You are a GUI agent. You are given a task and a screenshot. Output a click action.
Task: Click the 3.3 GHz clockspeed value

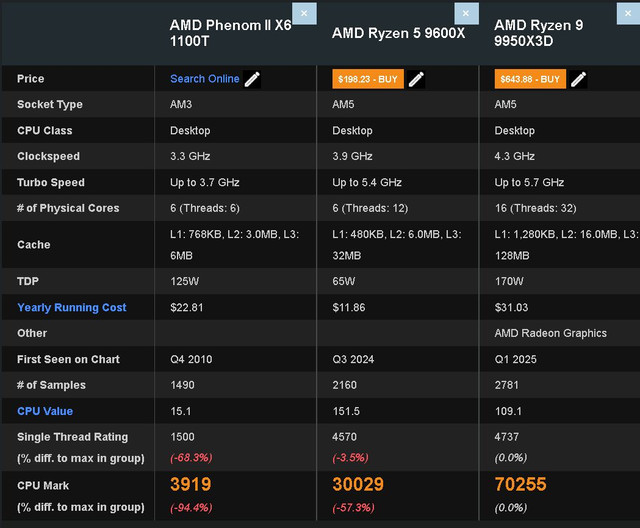point(190,156)
